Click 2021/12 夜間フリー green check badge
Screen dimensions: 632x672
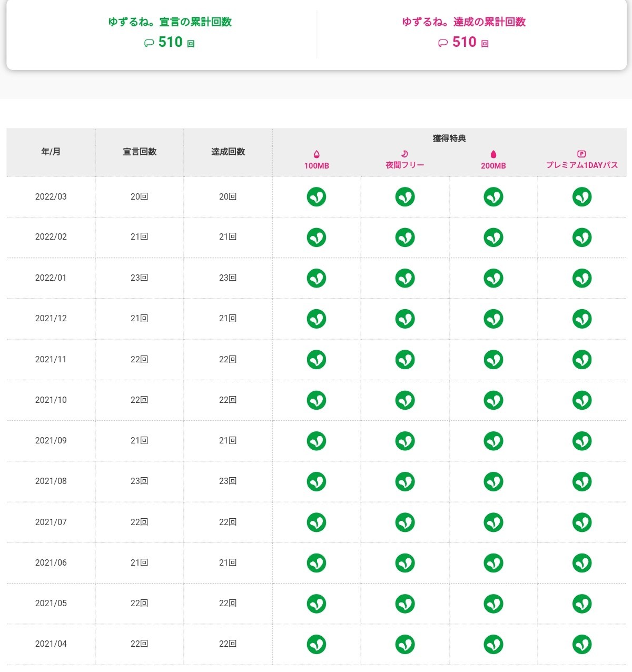click(x=405, y=319)
